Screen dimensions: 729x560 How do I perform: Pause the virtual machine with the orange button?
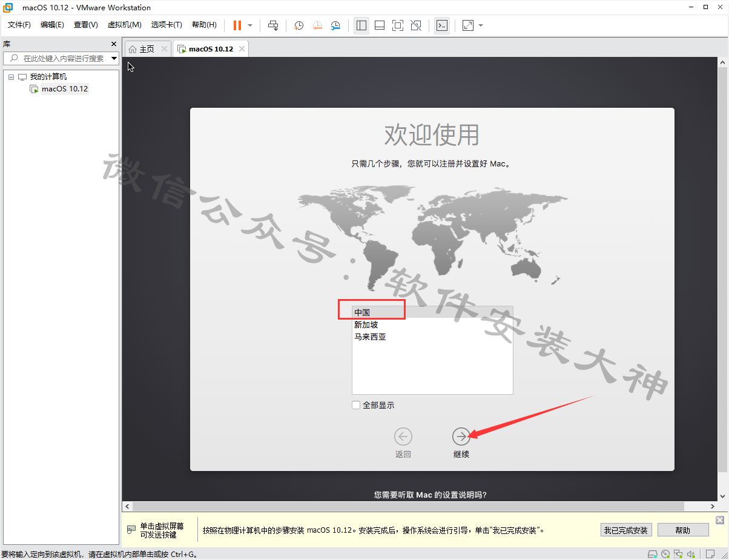tap(237, 25)
